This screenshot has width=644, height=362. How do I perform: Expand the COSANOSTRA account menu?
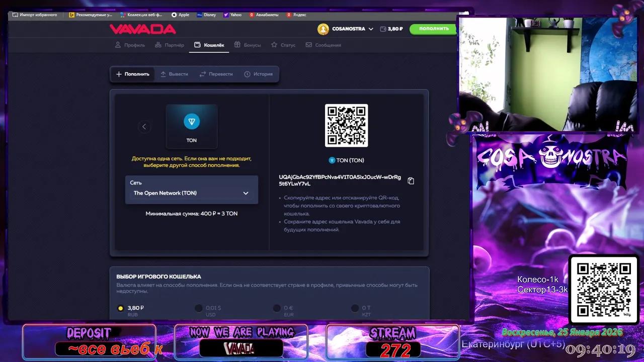click(x=371, y=29)
